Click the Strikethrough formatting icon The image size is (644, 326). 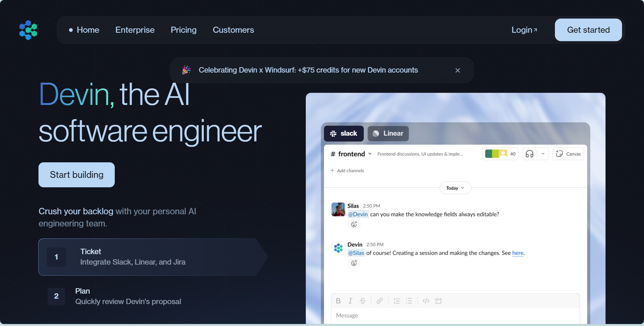363,301
